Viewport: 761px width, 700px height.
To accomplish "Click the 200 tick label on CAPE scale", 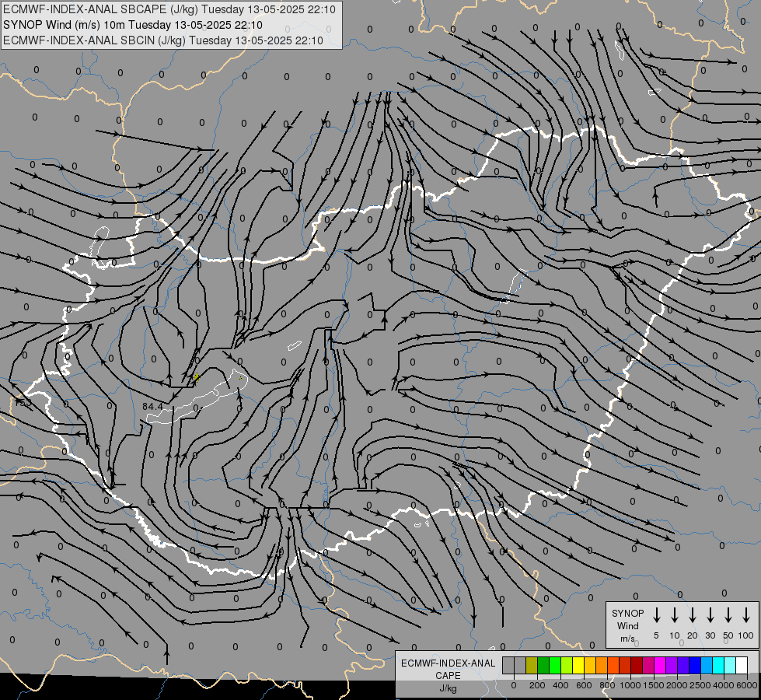I will tap(537, 685).
